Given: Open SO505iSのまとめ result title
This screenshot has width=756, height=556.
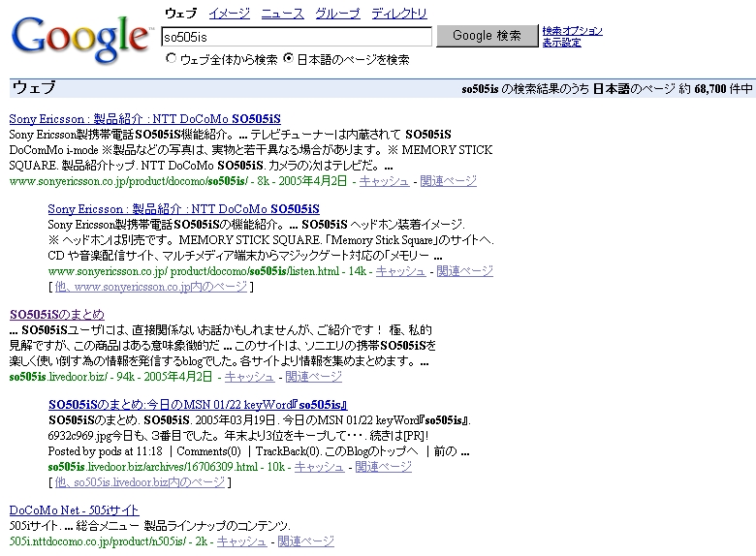Looking at the screenshot, I should [x=57, y=315].
